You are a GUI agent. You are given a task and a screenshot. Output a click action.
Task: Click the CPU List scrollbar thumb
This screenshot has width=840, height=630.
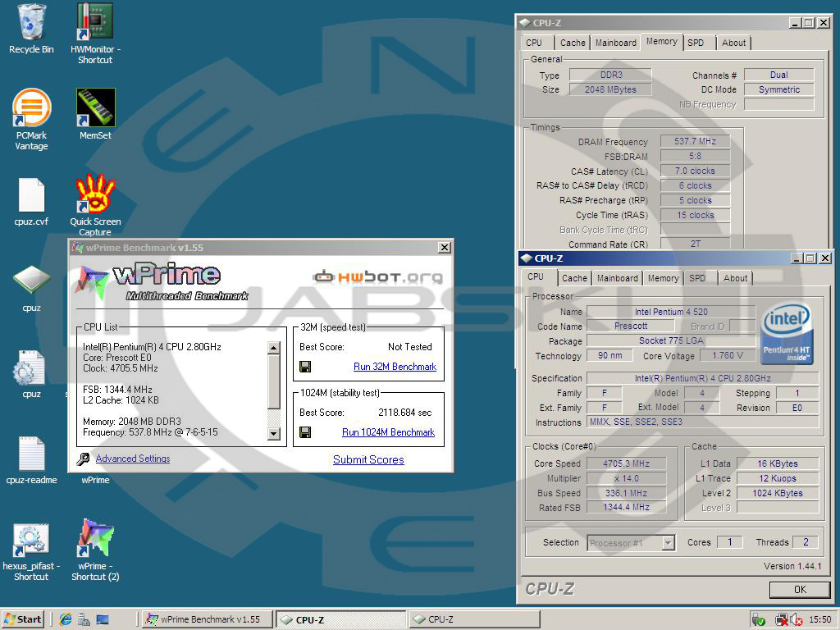pyautogui.click(x=274, y=381)
